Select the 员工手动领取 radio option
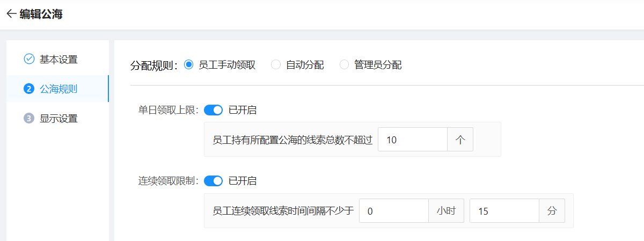Viewport: 644px width, 241px height. pos(188,65)
